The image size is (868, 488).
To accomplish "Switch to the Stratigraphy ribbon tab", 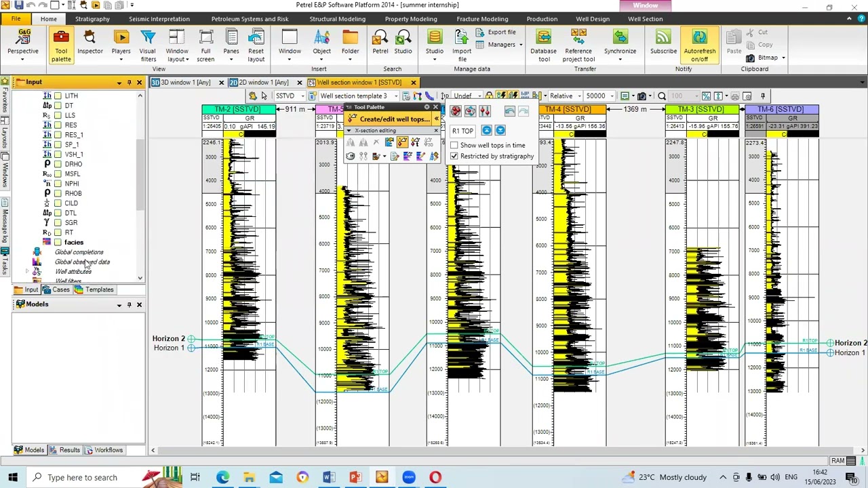I will (92, 19).
